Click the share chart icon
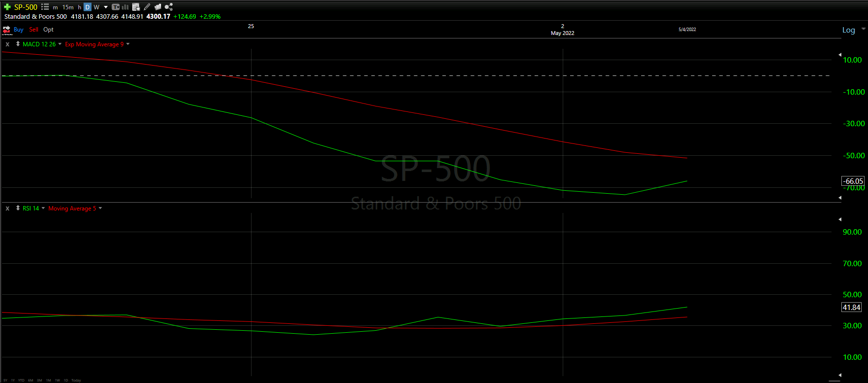 coord(169,7)
